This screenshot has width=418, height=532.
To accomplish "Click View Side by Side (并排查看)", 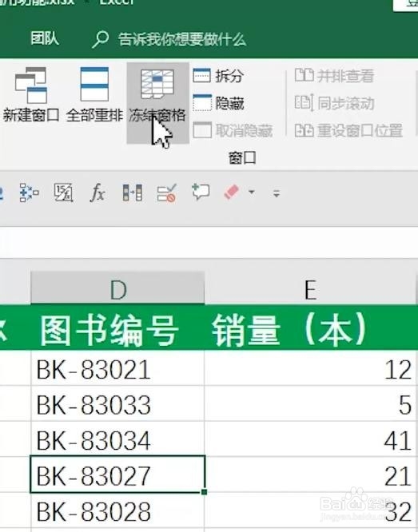I will click(334, 76).
